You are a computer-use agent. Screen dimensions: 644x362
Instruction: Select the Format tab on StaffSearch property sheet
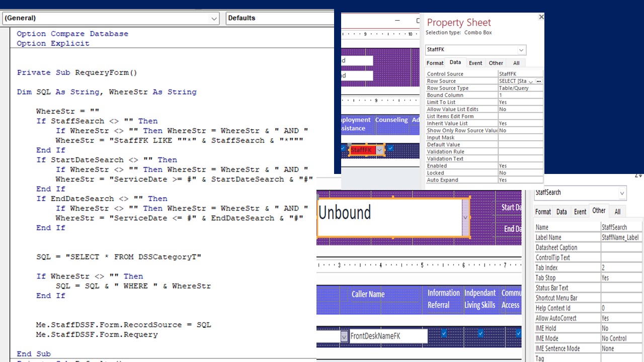point(543,212)
